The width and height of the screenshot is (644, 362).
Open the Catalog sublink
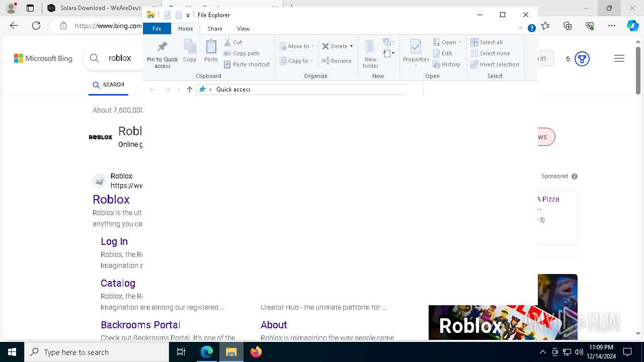[118, 283]
